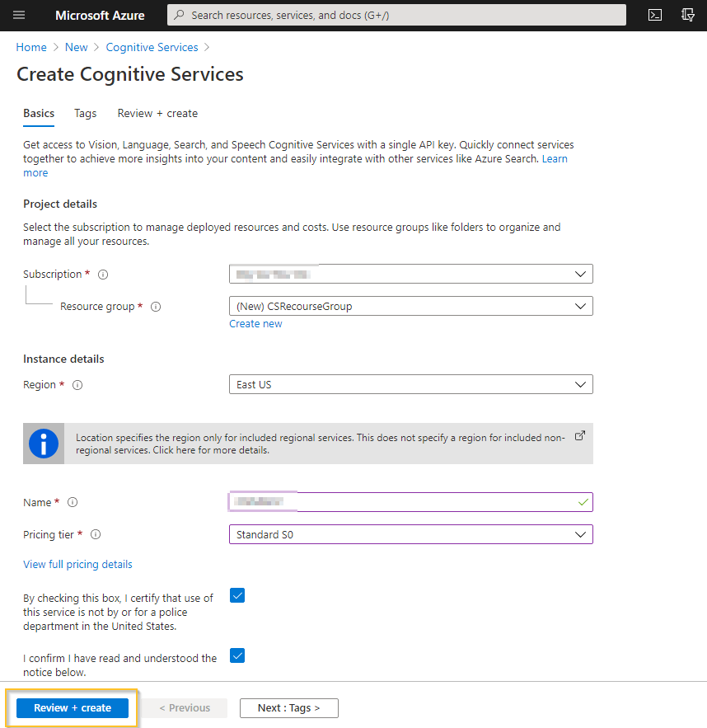This screenshot has height=728, width=707.
Task: Focus the top search resources box
Action: (x=396, y=15)
